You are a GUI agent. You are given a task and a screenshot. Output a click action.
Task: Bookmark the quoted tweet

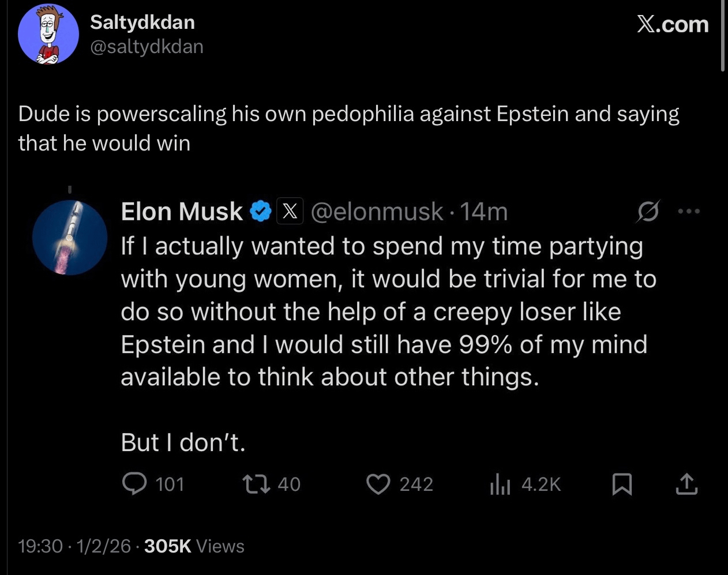coord(621,484)
